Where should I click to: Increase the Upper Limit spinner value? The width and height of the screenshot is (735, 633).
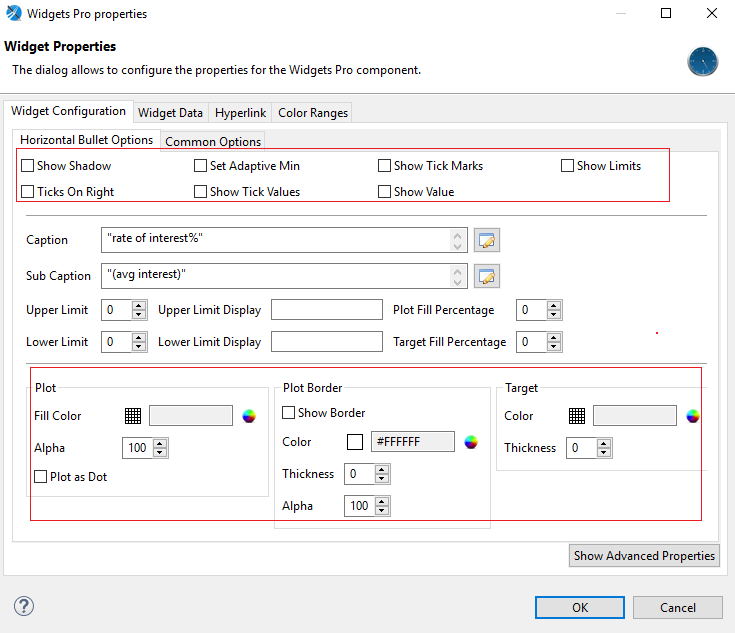139,305
